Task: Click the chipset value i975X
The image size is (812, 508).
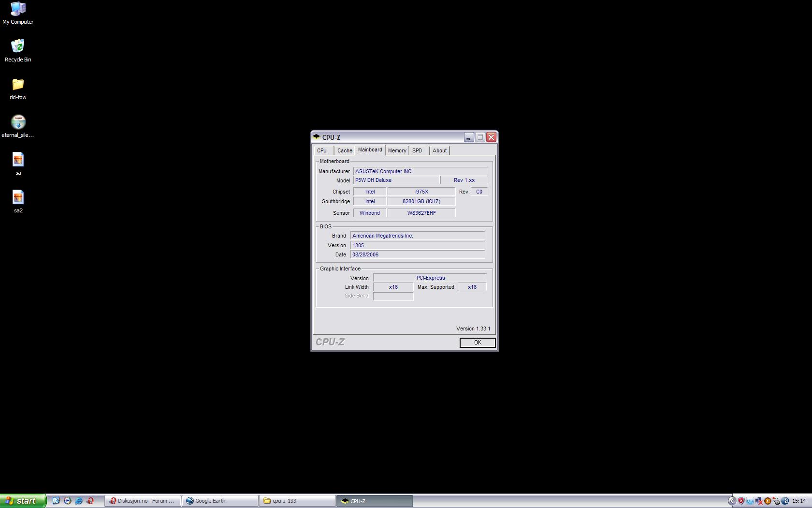Action: click(421, 192)
